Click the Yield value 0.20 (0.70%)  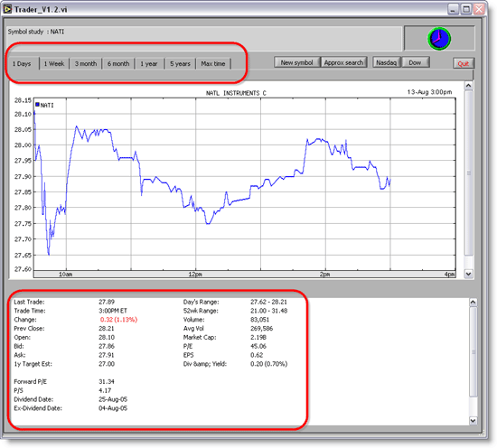(268, 364)
